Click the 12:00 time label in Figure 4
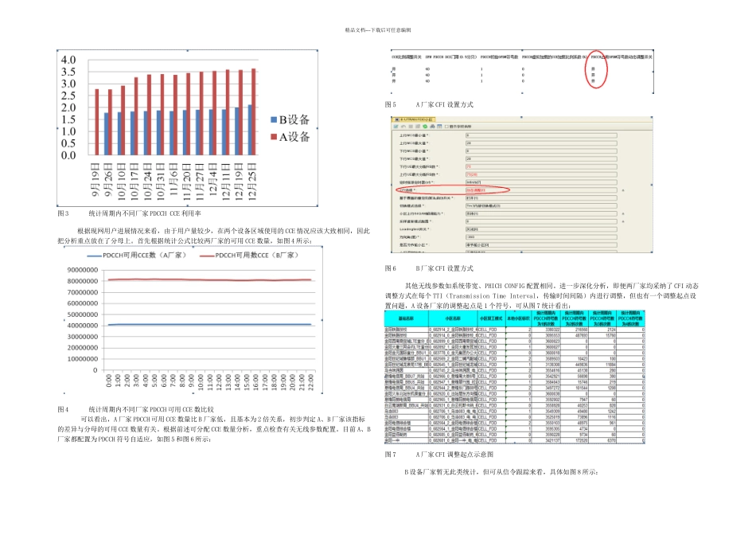The image size is (756, 535). (219, 381)
